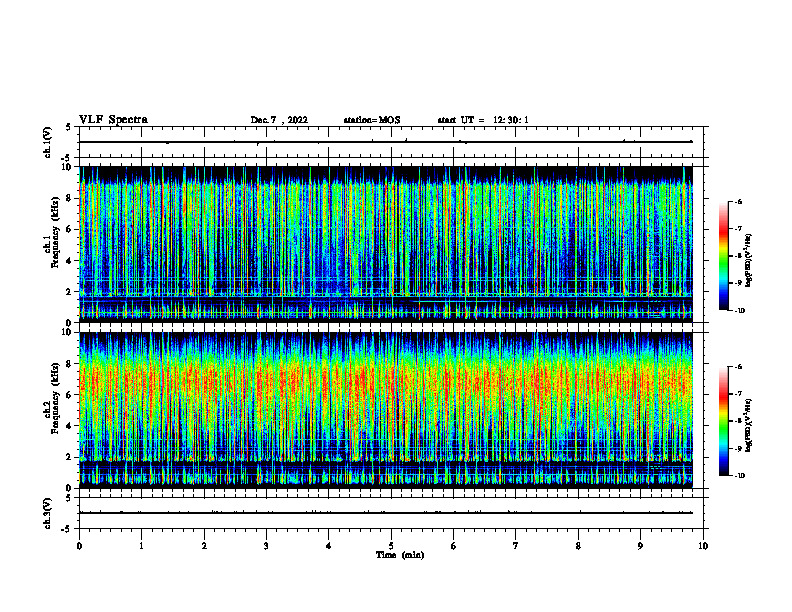
Task: Click the "5" tick on ch.1(V) axis
Action: click(69, 128)
